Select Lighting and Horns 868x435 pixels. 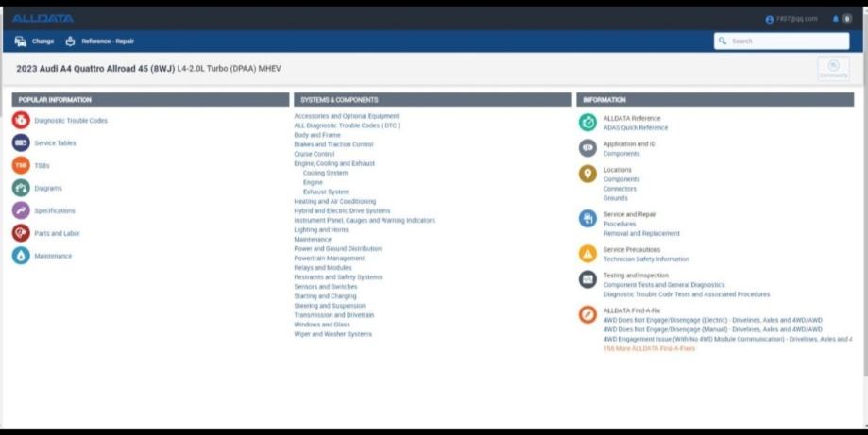[321, 230]
